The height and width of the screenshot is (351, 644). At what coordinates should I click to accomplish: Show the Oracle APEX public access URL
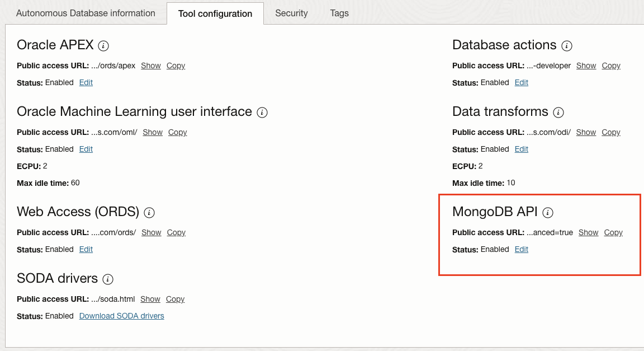[x=151, y=65]
